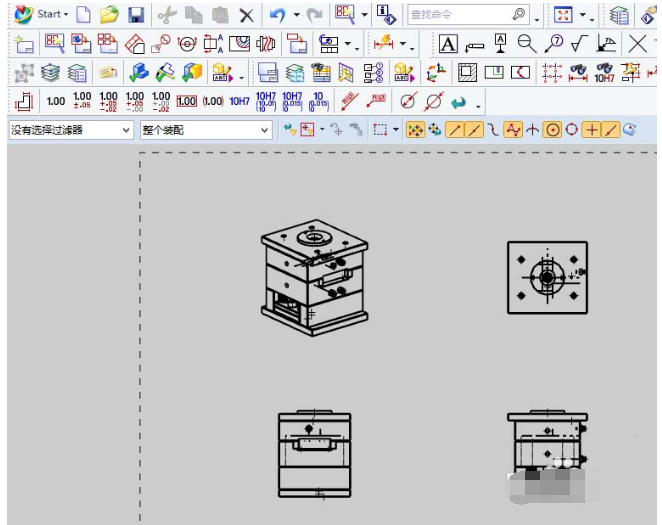Toggle the midpoint snap option
This screenshot has width=662, height=525.
coord(473,130)
